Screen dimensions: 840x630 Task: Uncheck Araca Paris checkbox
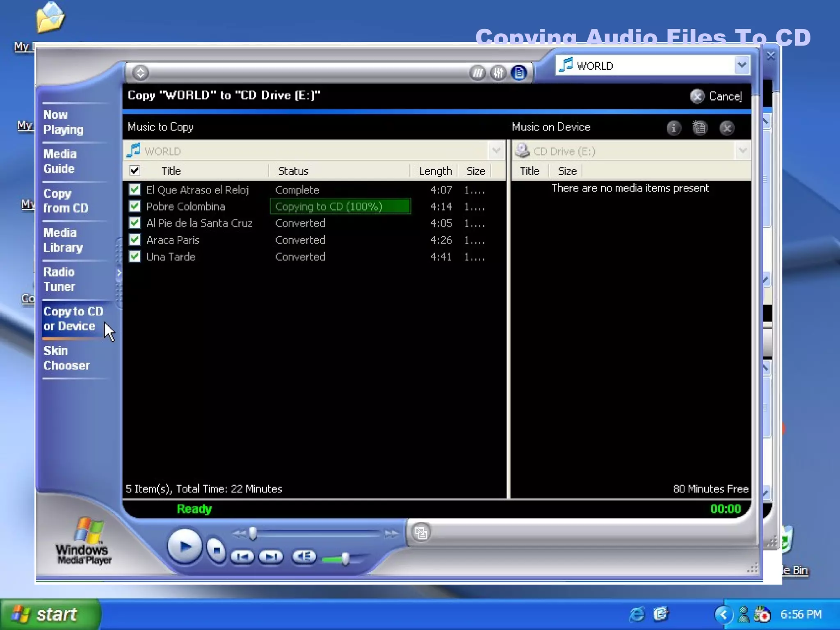pyautogui.click(x=135, y=240)
